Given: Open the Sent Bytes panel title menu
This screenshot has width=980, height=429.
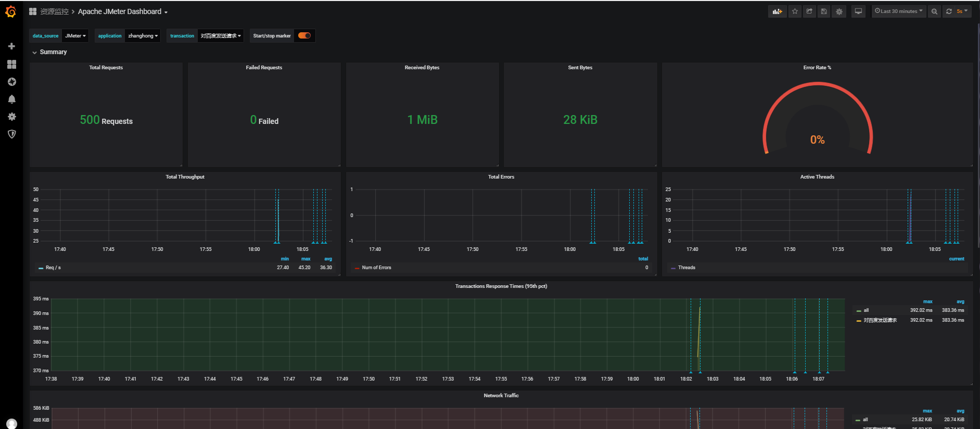Looking at the screenshot, I should [x=580, y=68].
